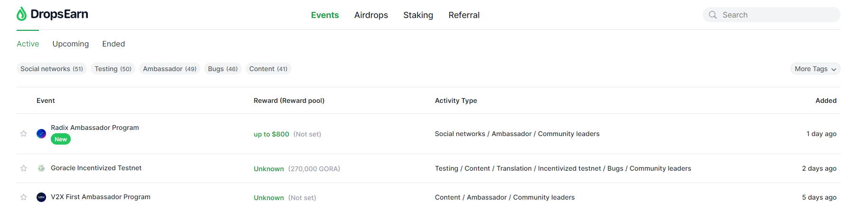868x211 pixels.
Task: Open the Goracle project logo icon
Action: 41,168
